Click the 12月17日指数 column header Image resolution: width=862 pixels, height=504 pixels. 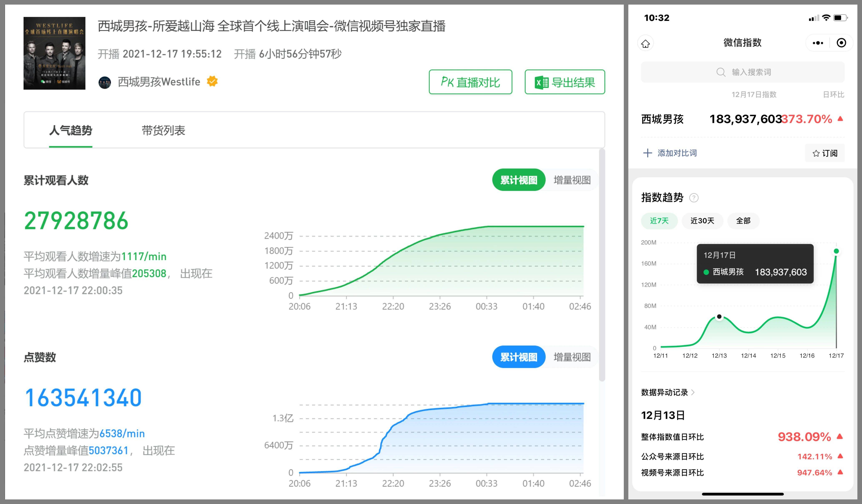(x=754, y=94)
